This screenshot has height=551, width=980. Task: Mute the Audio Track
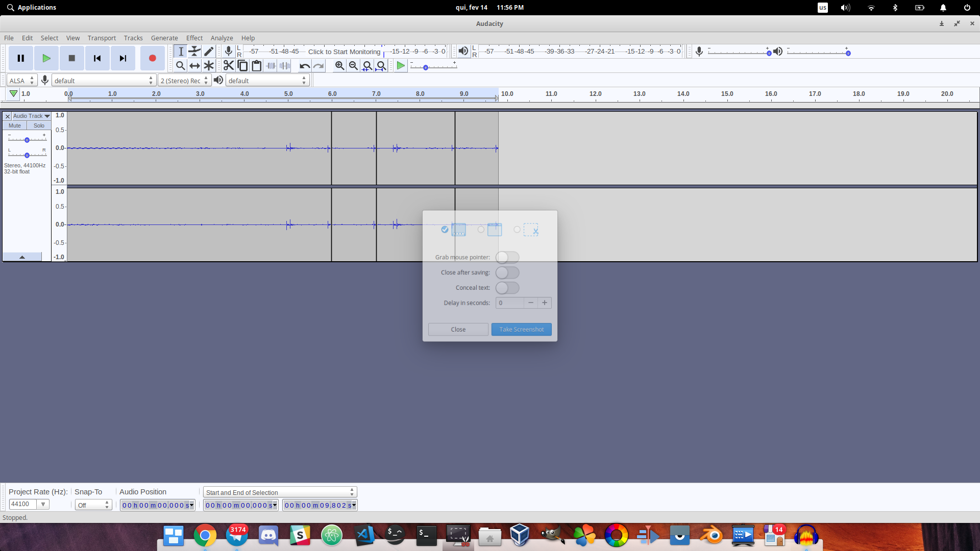point(15,126)
